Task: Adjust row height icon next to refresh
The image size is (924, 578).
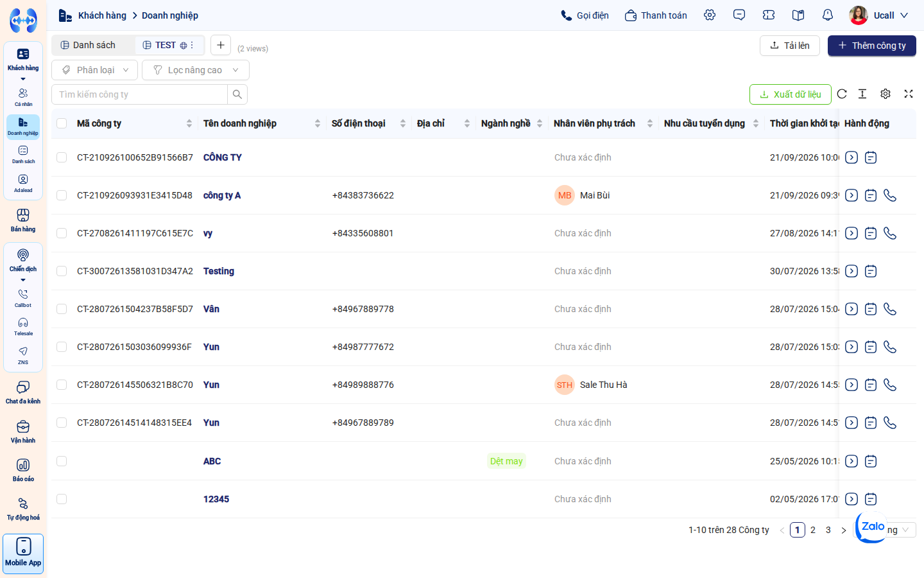Action: point(862,94)
